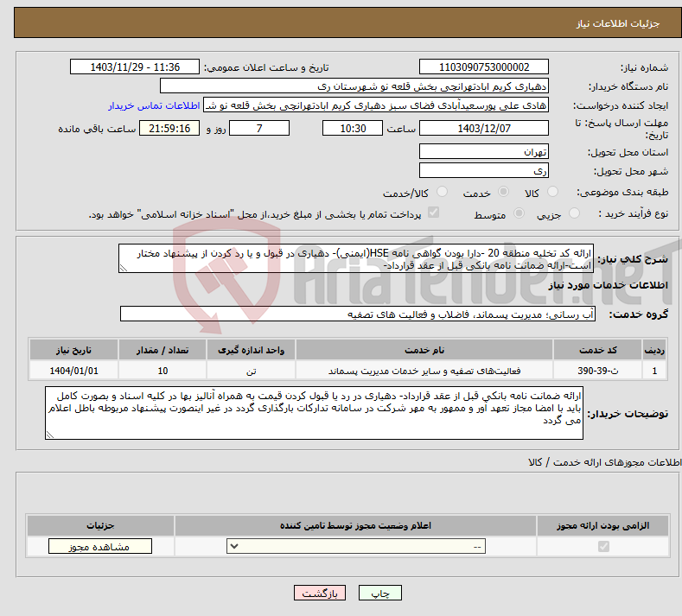Click the remaining days field 7
This screenshot has height=616, width=682.
click(x=259, y=128)
